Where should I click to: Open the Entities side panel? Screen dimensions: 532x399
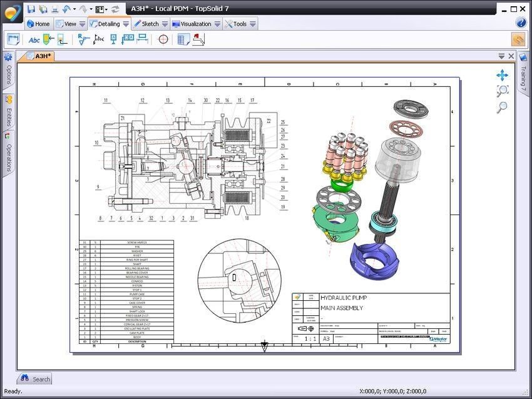pyautogui.click(x=9, y=111)
